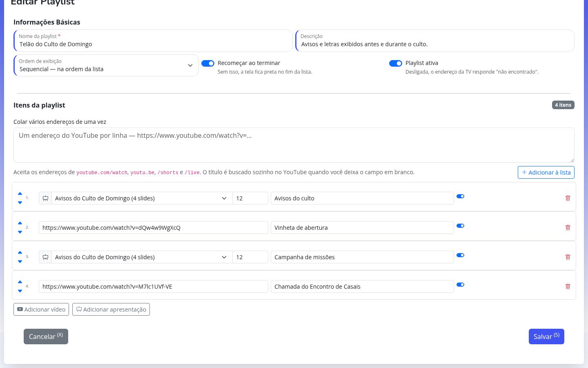Move item 1 'Avisos do culto' up
588x368 pixels.
click(20, 194)
